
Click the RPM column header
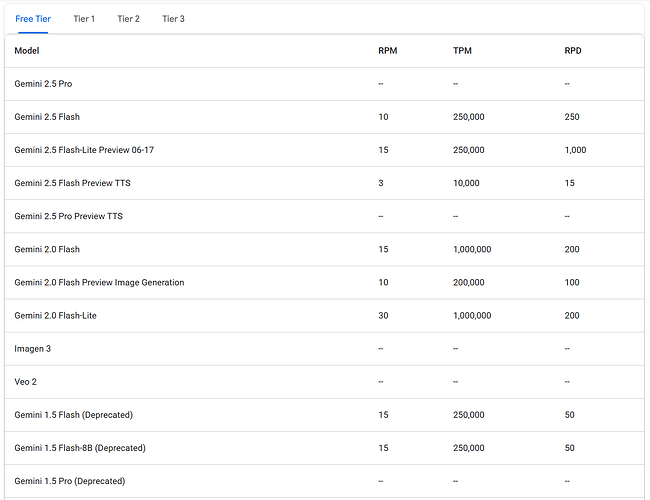coord(388,50)
